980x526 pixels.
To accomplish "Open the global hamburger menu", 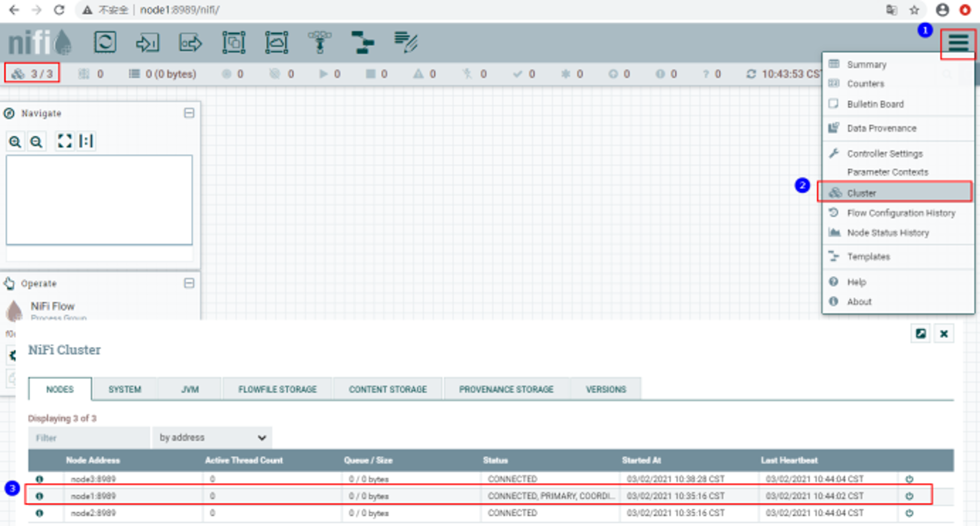I will [958, 43].
